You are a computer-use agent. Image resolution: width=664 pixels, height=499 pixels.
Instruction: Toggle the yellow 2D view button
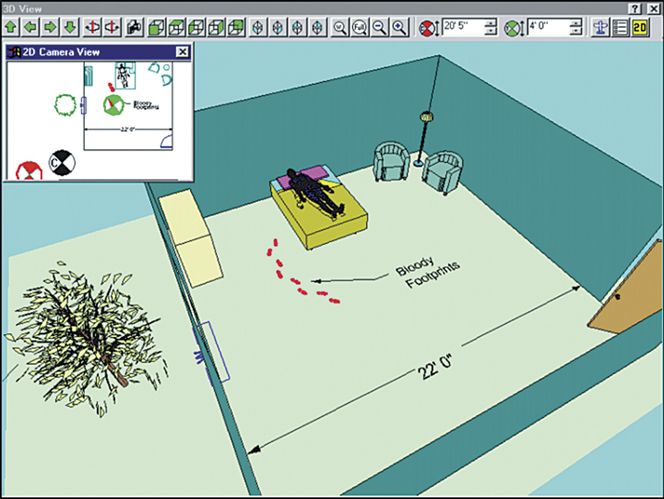(640, 27)
